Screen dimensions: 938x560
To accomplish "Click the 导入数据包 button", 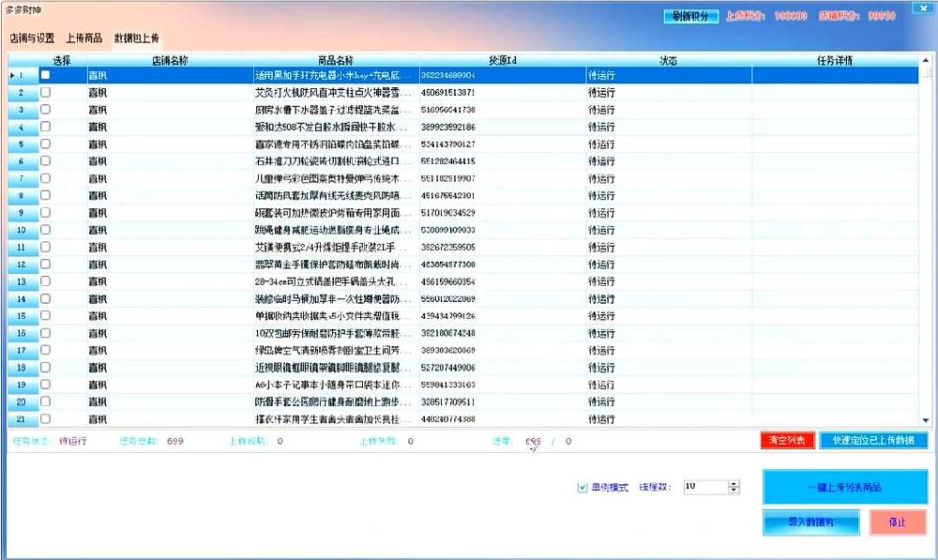I will (811, 522).
